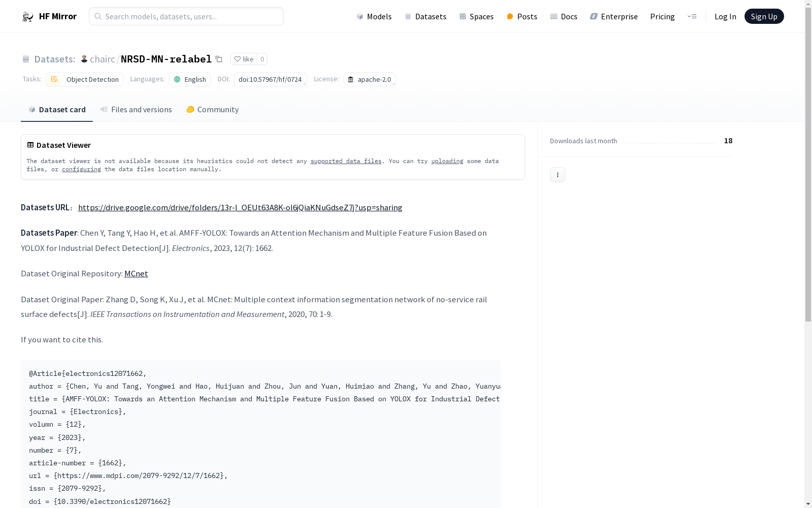Open Spaces from the top navigation
The height and width of the screenshot is (508, 812).
coord(476,17)
